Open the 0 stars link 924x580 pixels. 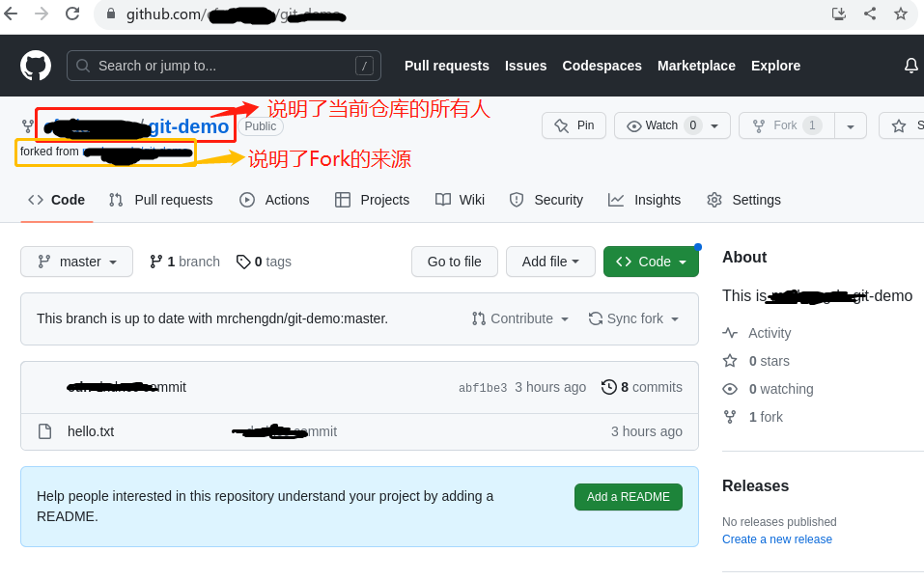pyautogui.click(x=769, y=361)
